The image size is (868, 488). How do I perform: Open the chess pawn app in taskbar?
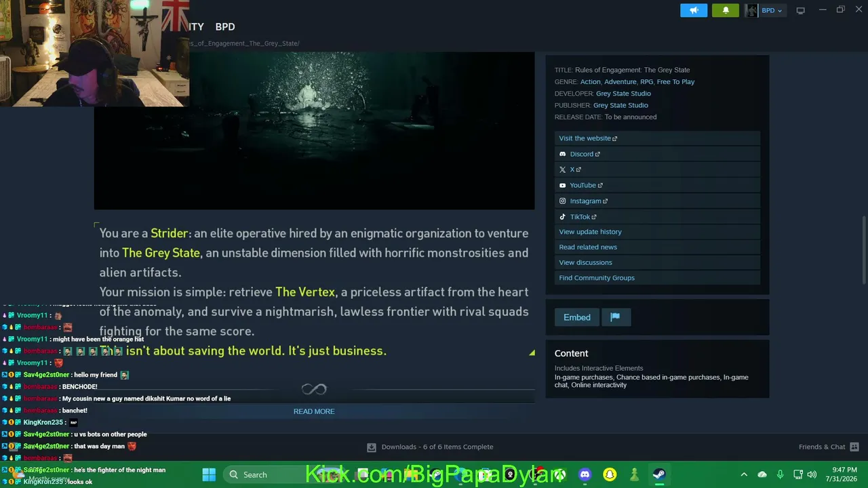[634, 474]
